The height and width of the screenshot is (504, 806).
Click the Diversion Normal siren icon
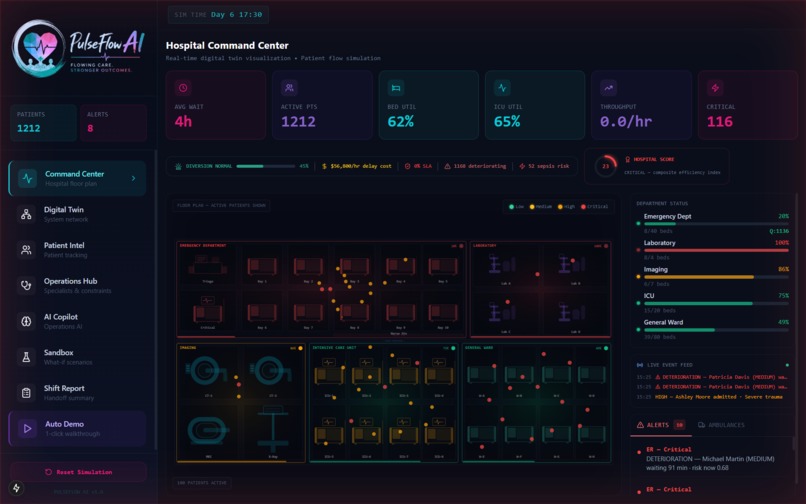click(178, 167)
